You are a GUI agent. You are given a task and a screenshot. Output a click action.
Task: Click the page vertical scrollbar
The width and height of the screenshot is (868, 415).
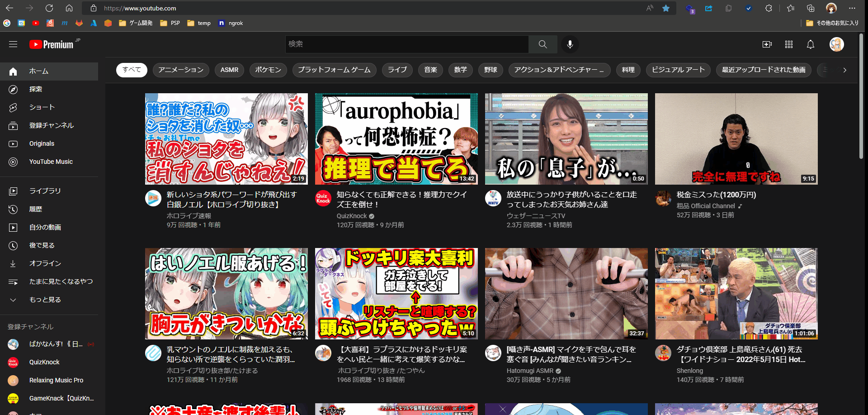coord(862,95)
